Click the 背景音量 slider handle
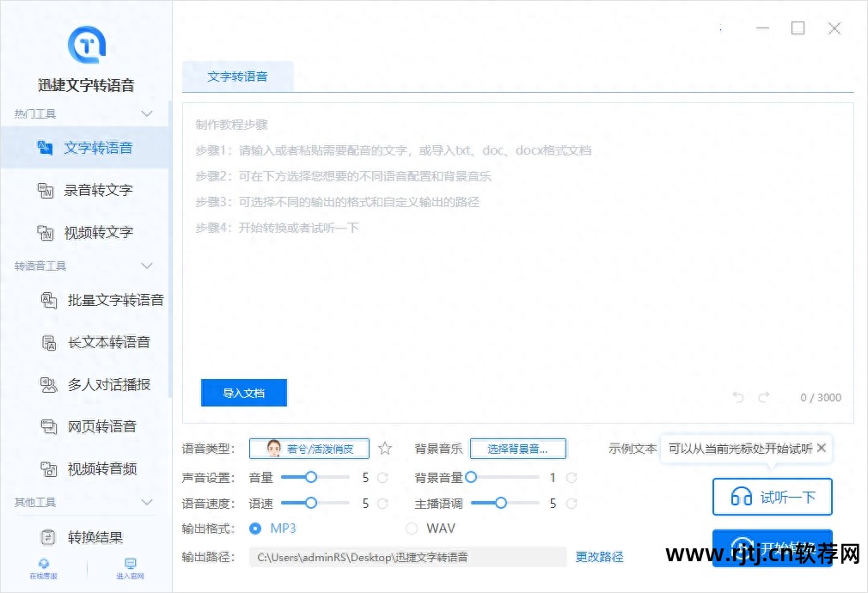 (x=471, y=477)
